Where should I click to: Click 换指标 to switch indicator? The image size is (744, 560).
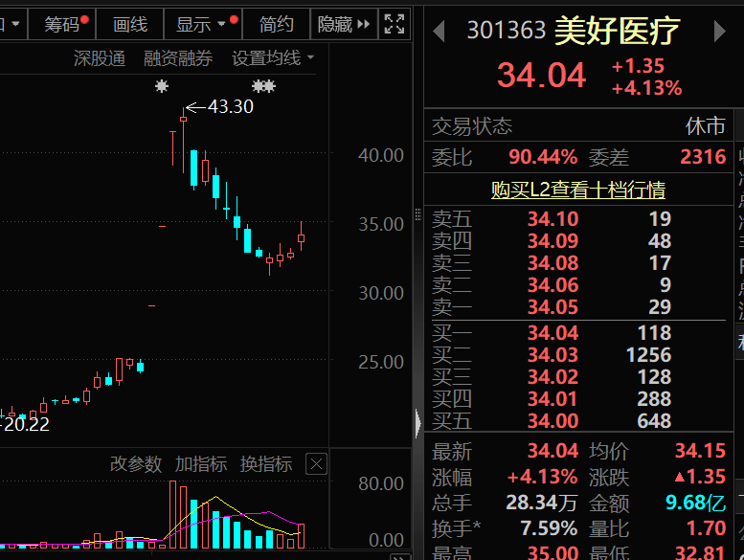click(x=266, y=464)
